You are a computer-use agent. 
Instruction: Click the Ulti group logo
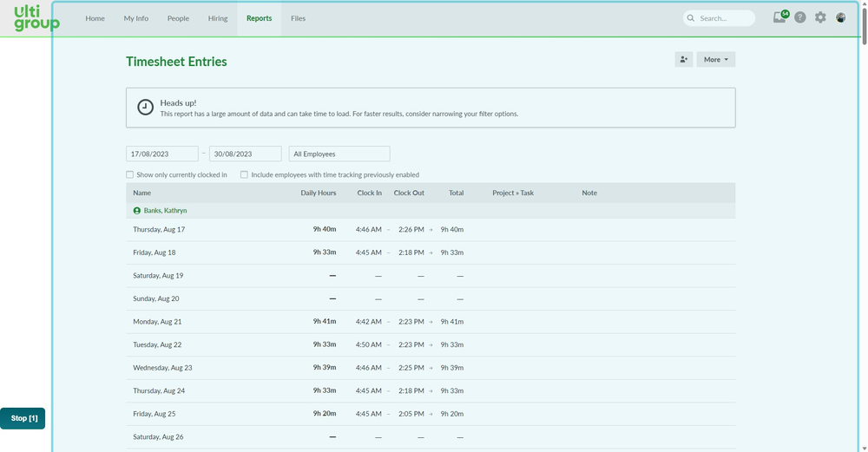[36, 18]
